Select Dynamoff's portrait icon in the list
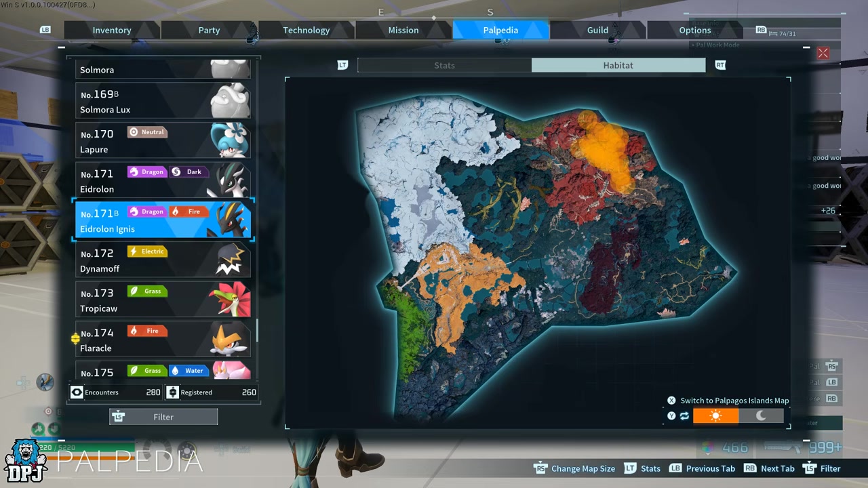The width and height of the screenshot is (868, 488). click(229, 261)
